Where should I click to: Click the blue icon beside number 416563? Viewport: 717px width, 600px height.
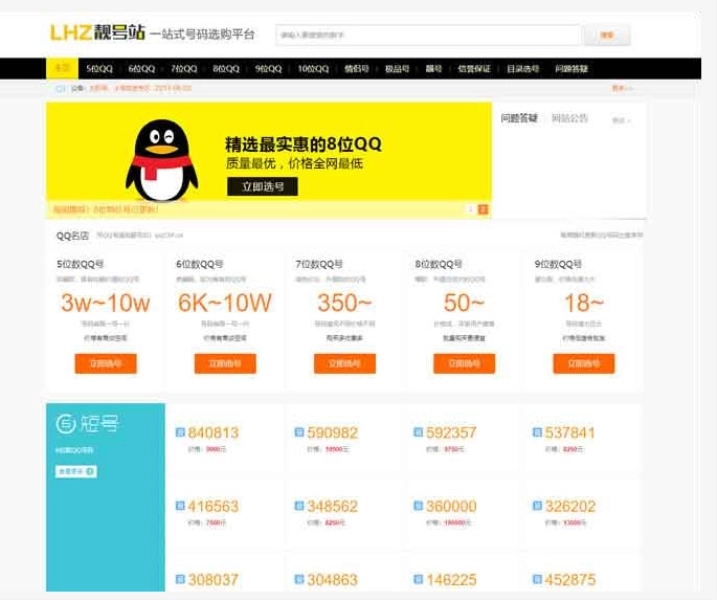coord(180,506)
